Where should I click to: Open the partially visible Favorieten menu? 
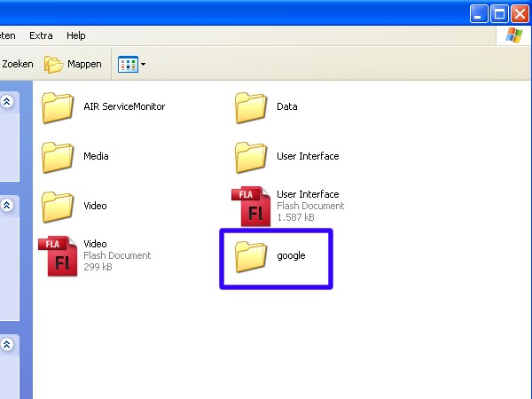click(x=7, y=35)
